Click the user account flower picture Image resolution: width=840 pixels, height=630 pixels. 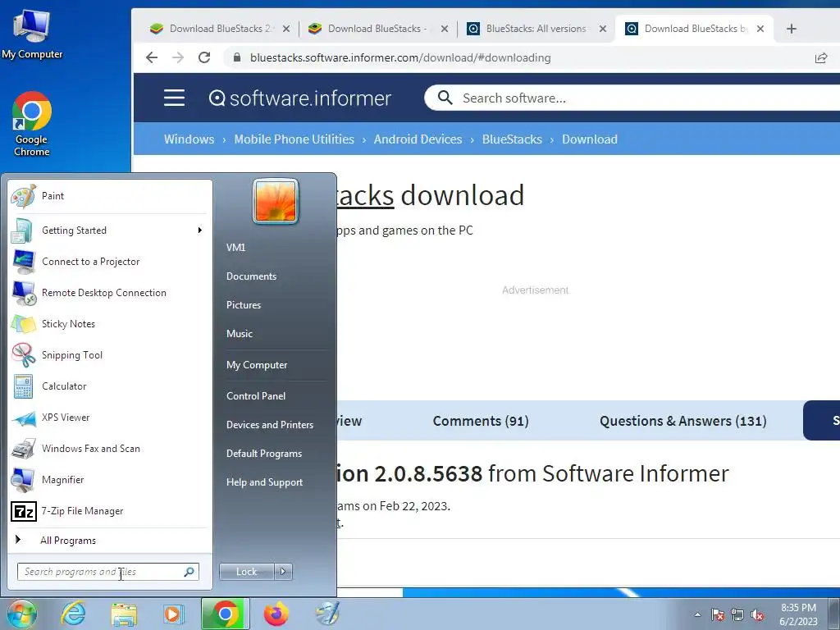[x=276, y=201]
